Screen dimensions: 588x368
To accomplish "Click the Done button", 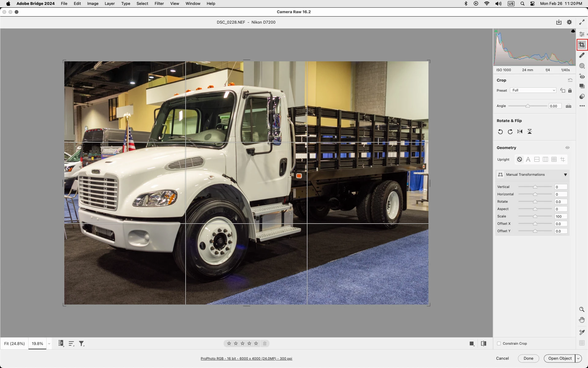I will 528,358.
